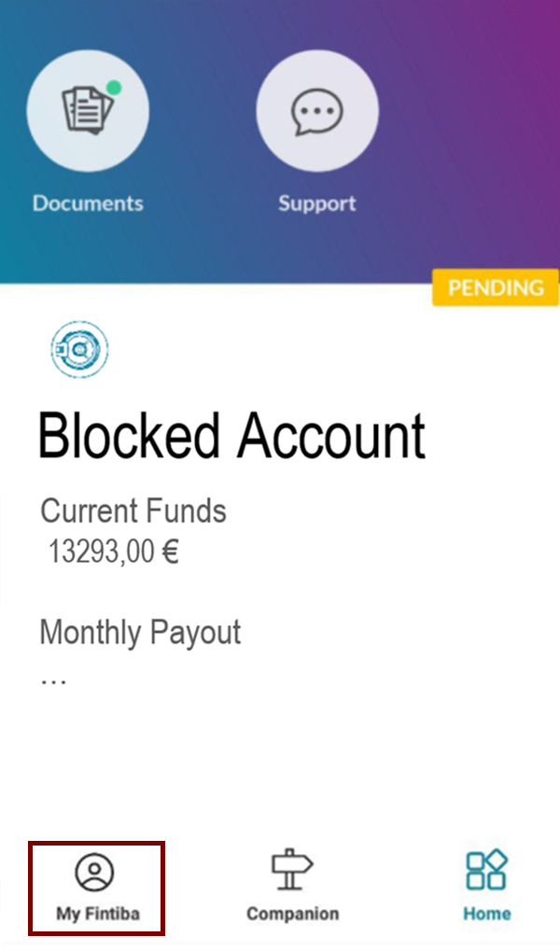The image size is (560, 951).
Task: Select the Companion signpost icon
Action: coord(292,870)
